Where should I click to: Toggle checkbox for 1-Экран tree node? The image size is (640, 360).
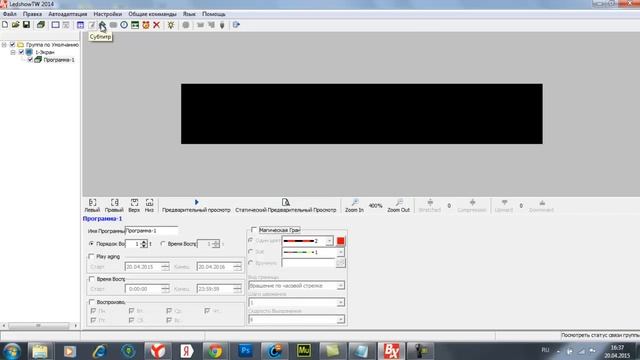tap(21, 52)
